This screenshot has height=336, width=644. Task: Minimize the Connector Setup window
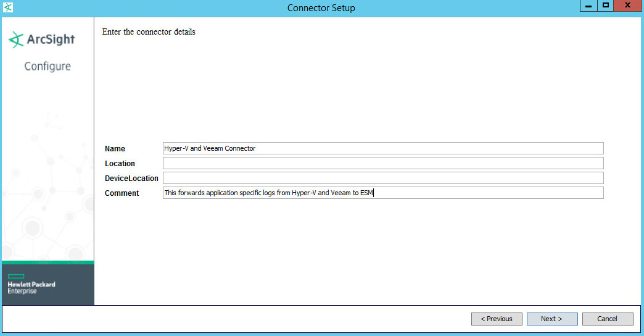(x=588, y=6)
